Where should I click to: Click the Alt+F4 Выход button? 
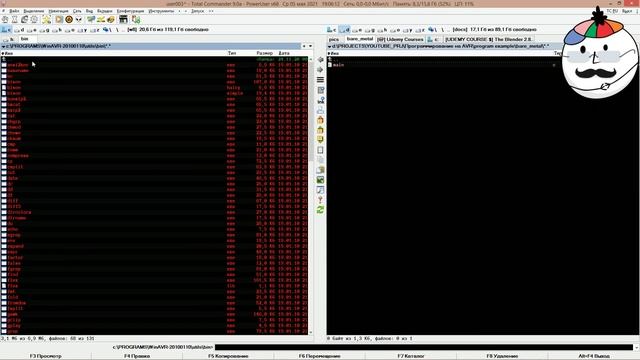(594, 356)
